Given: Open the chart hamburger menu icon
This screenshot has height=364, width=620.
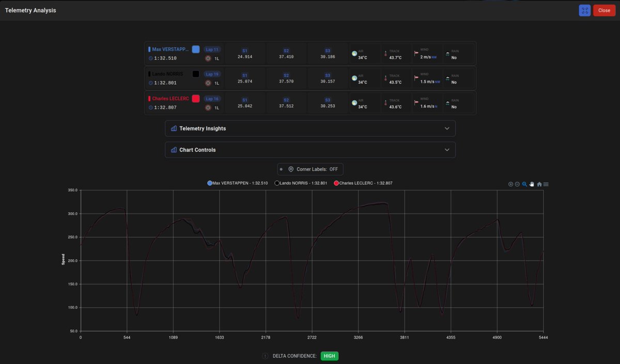Looking at the screenshot, I should coord(545,184).
